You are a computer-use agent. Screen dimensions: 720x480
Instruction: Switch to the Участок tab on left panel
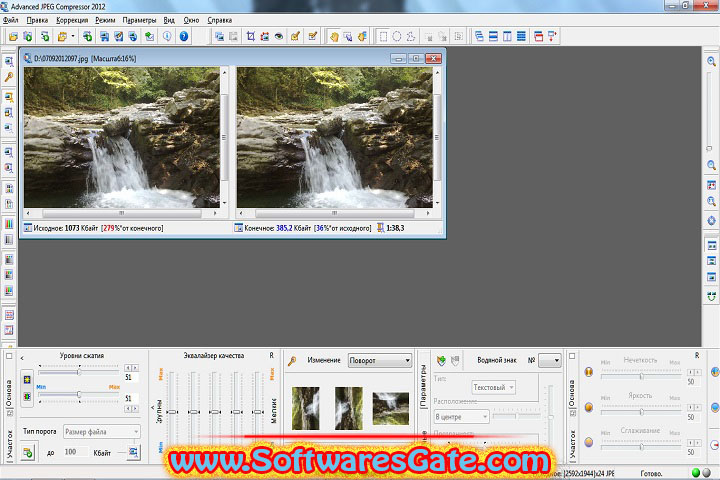point(9,444)
